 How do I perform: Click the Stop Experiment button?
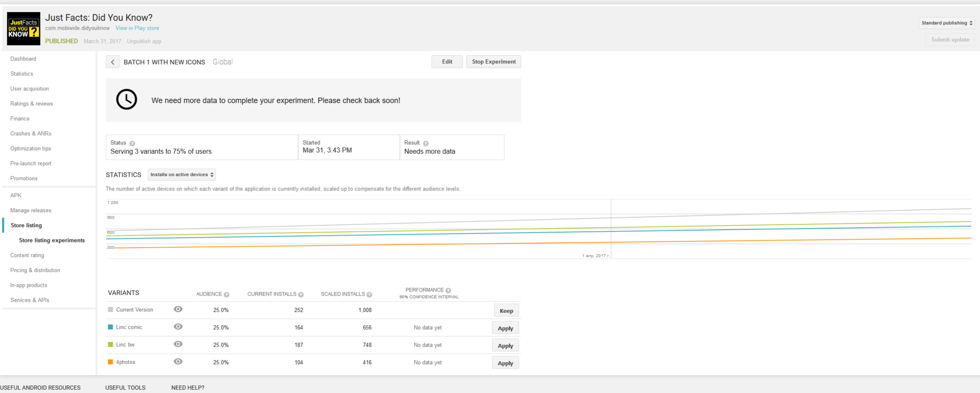click(494, 62)
